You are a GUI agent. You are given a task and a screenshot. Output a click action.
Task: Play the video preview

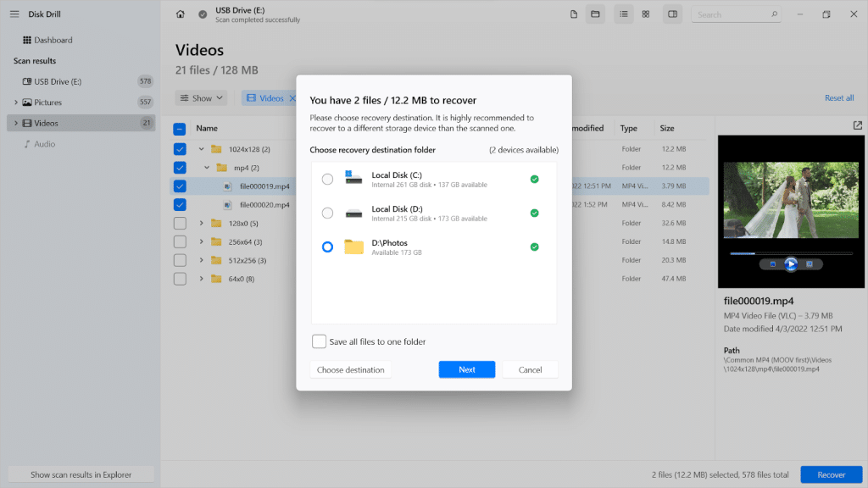click(790, 263)
